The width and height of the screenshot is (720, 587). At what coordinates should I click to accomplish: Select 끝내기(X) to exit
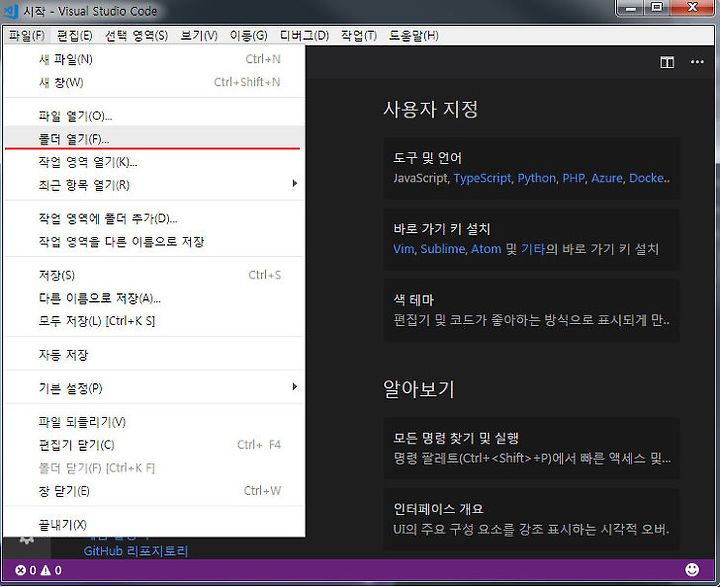point(154,524)
